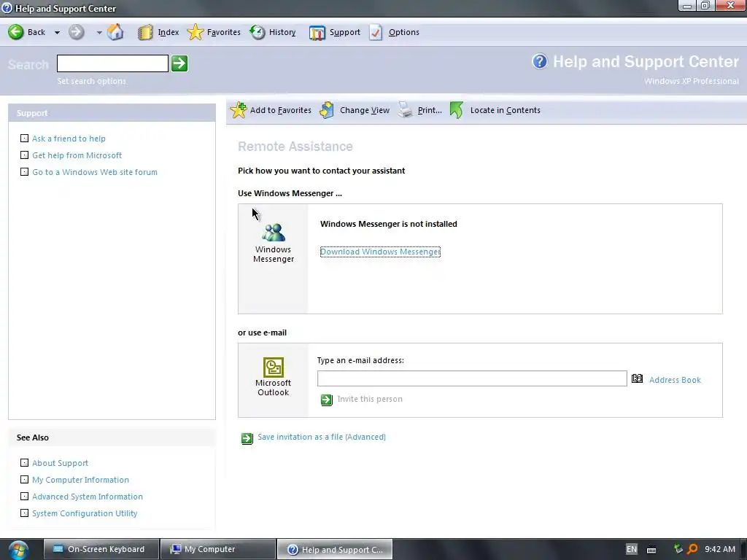The width and height of the screenshot is (747, 560).
Task: Click the Invite this person arrow icon
Action: coord(326,400)
